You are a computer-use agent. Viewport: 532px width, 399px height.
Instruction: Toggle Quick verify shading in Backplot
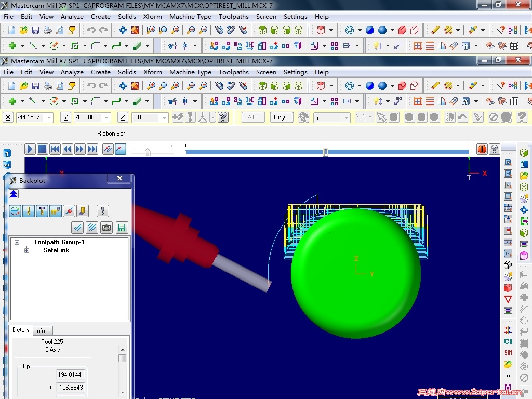coord(83,211)
